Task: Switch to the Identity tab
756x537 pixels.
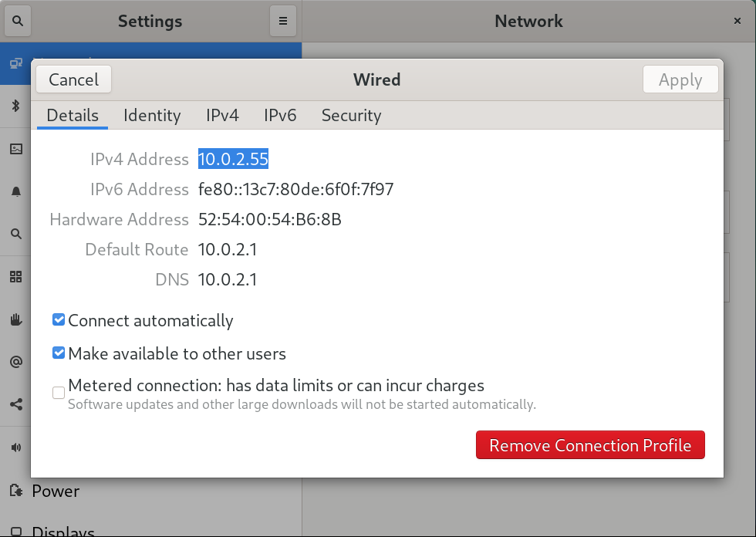Action: click(x=152, y=115)
